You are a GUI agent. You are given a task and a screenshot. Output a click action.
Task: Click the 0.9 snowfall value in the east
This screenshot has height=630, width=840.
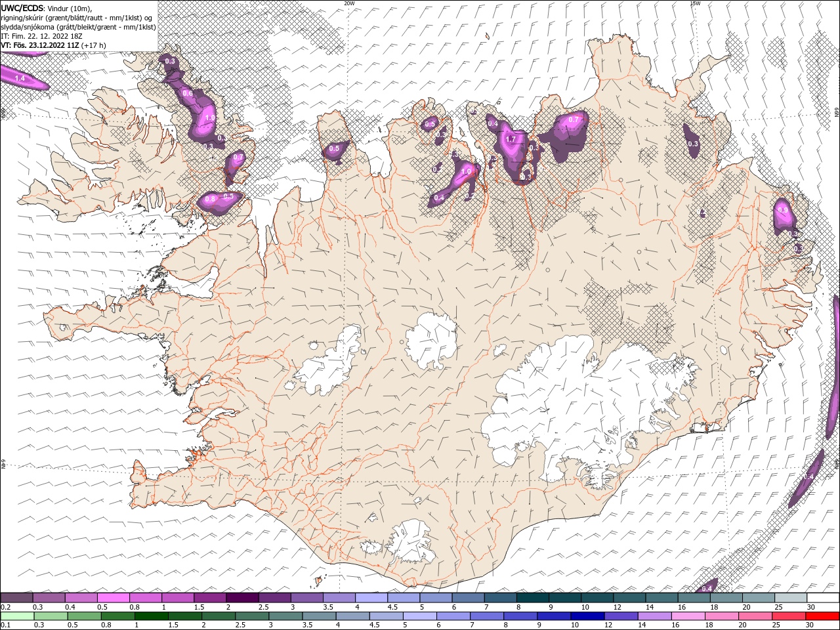[782, 210]
